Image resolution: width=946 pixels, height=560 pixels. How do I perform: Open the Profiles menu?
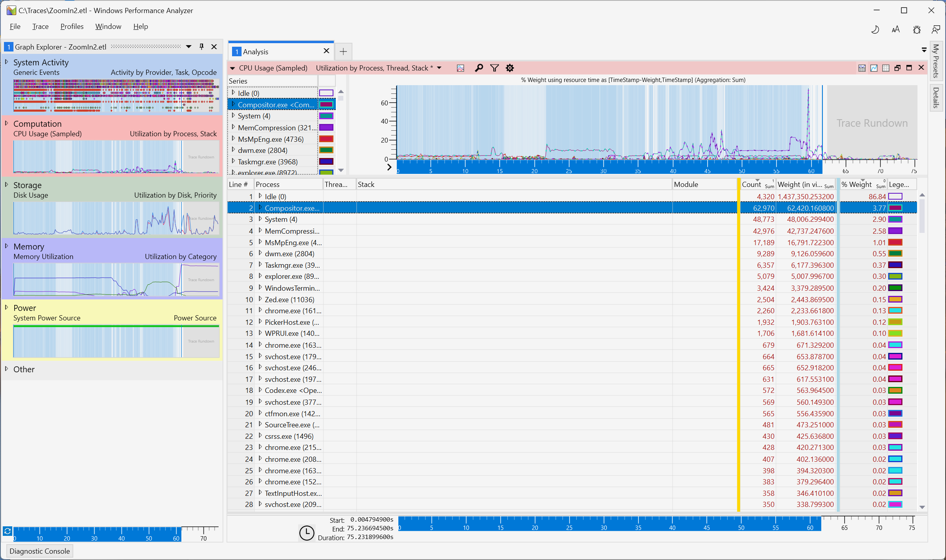tap(72, 27)
